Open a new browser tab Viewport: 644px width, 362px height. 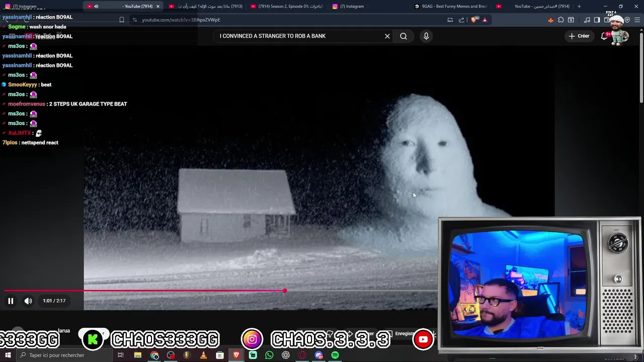[x=579, y=7]
